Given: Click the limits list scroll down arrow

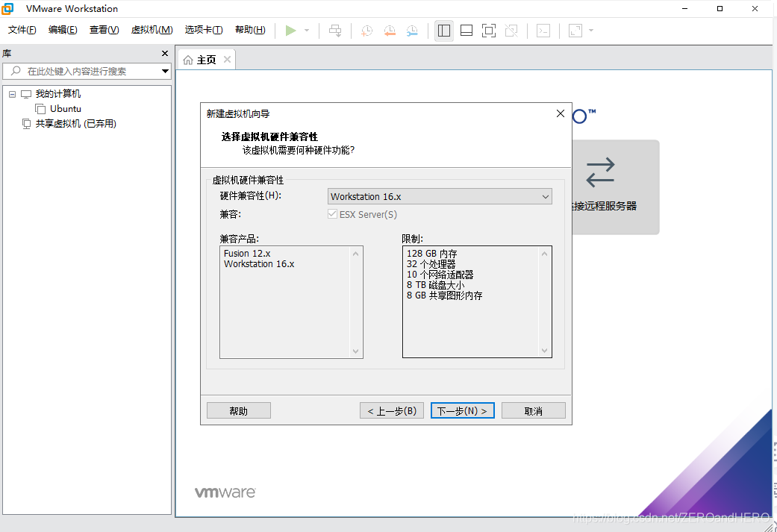Looking at the screenshot, I should 544,350.
